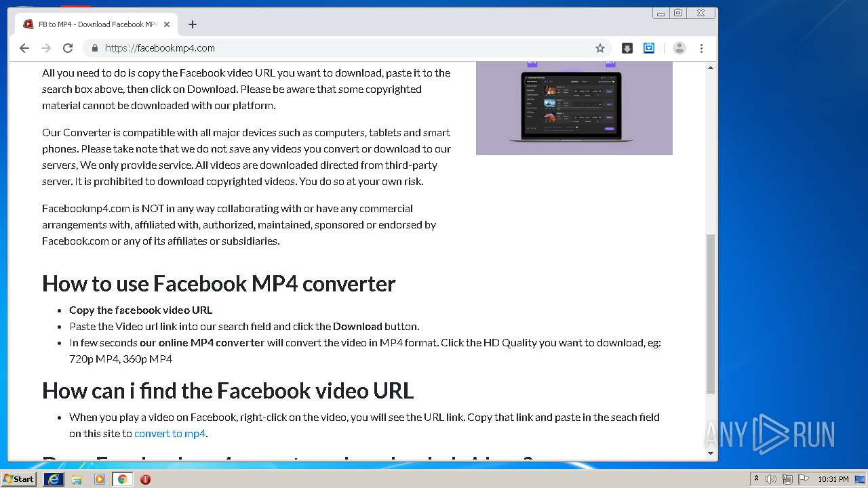Open the media player taskbar icon
Viewport: 868px width, 488px height.
tap(100, 479)
